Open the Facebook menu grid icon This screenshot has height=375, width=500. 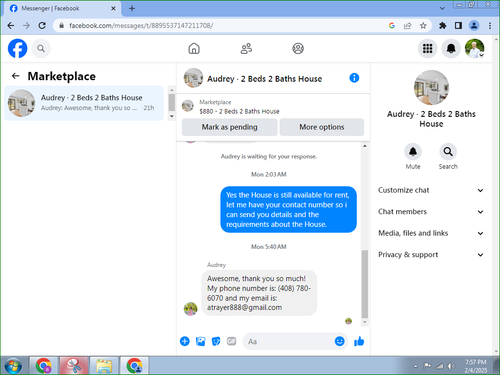428,49
